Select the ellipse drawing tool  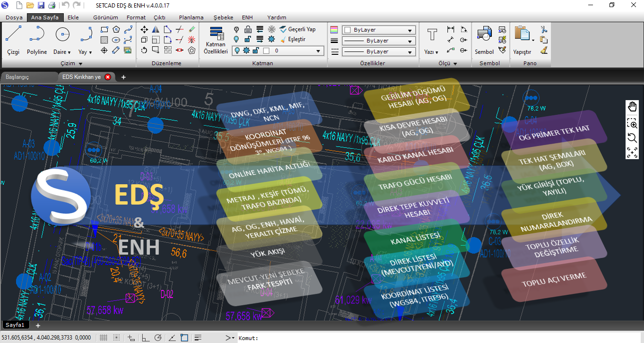(x=116, y=40)
